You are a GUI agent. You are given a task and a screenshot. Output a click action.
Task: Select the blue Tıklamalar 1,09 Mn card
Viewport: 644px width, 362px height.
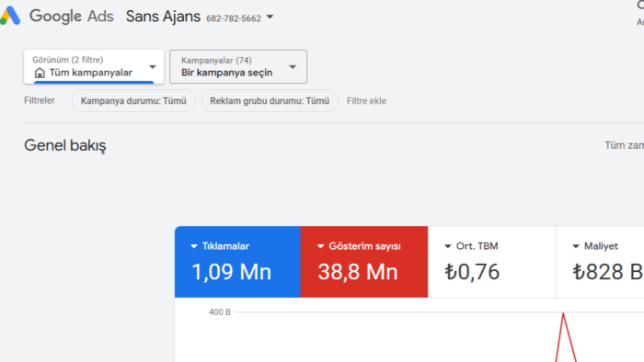click(237, 262)
